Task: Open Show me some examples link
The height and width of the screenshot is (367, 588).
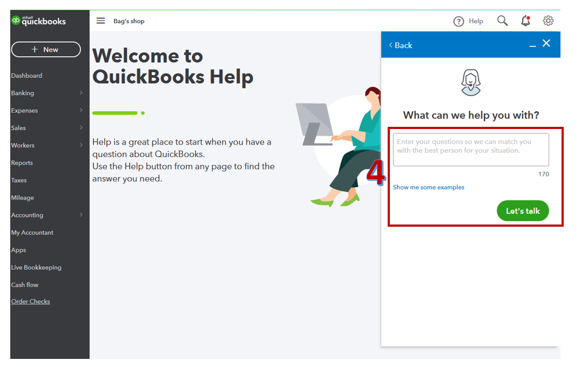Action: pyautogui.click(x=429, y=187)
